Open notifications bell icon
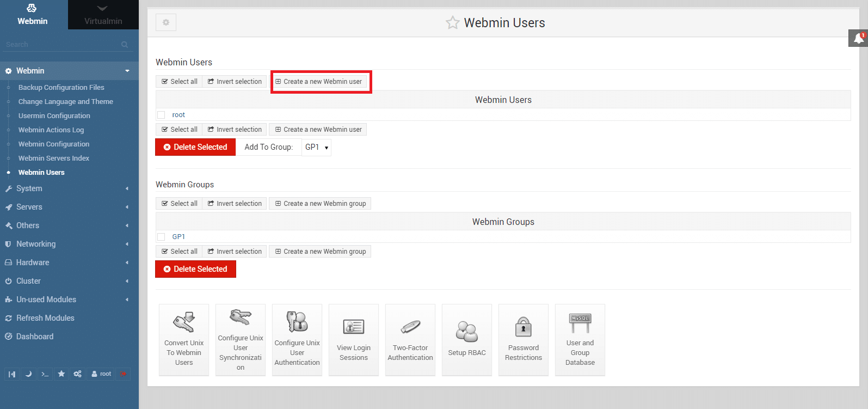Viewport: 868px width, 409px height. [x=858, y=38]
